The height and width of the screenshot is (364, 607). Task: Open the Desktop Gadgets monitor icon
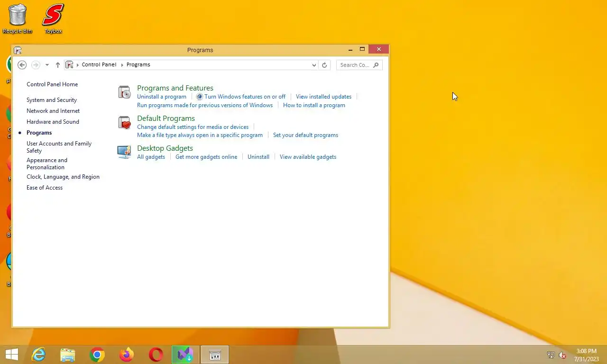point(124,152)
